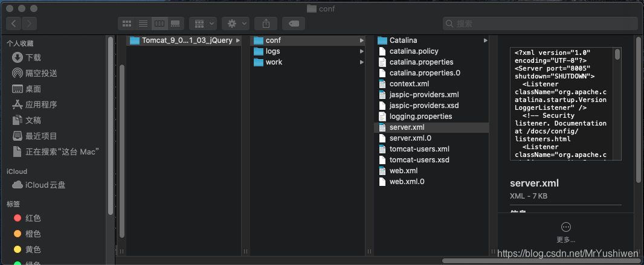Image resolution: width=644 pixels, height=265 pixels.
Task: Click disclosure arrow next to logs
Action: pos(362,51)
